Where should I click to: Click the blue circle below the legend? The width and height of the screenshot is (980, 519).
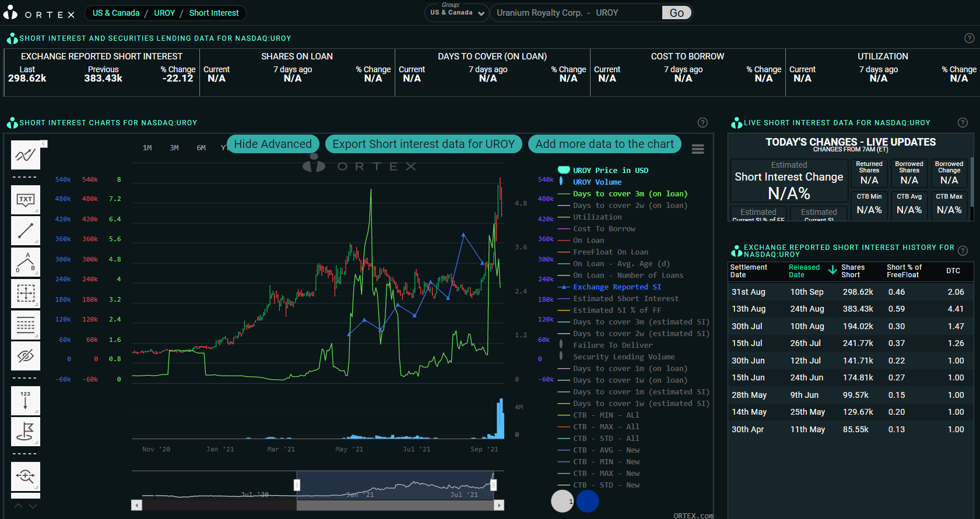(588, 501)
